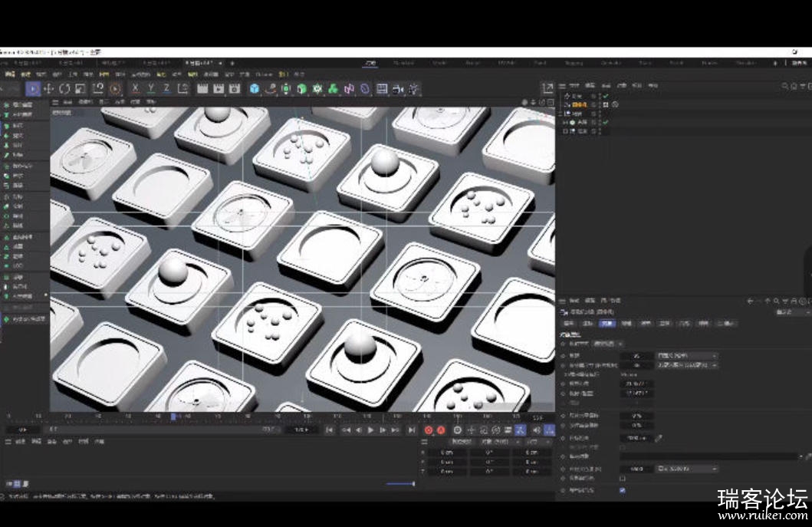Open dropdown beside the bottom numeric field

tap(687, 469)
